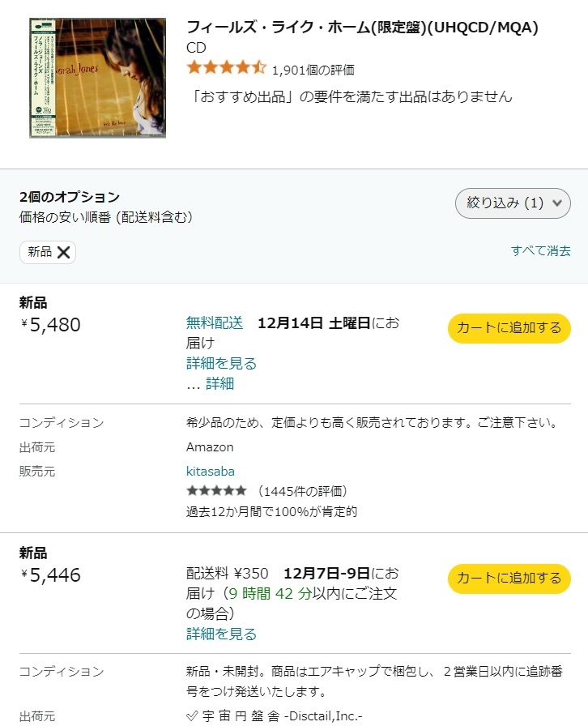Image resolution: width=588 pixels, height=726 pixels.
Task: Expand the 絞り込み (1) filter dropdown
Action: tap(513, 203)
